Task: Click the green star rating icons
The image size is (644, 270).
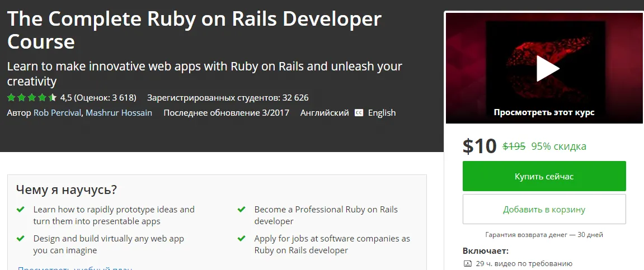Action: [x=32, y=98]
